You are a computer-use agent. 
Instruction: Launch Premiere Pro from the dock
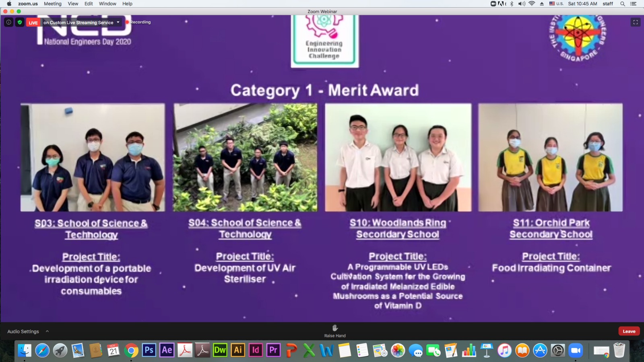pos(273,350)
